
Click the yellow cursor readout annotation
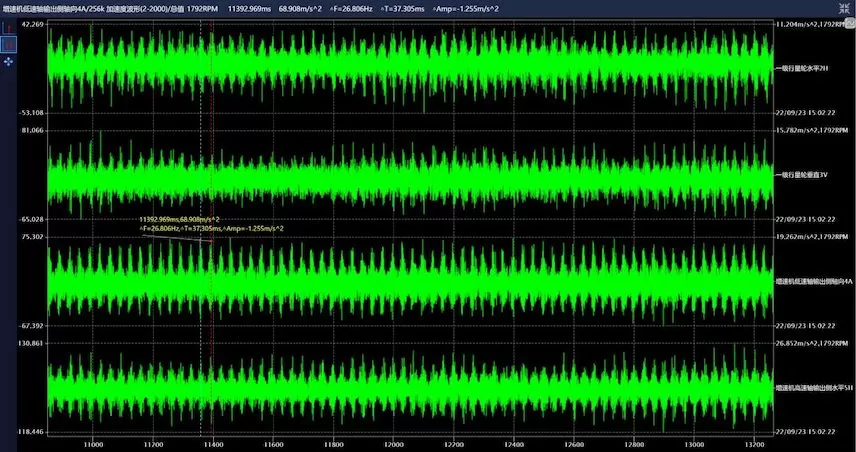(x=210, y=223)
